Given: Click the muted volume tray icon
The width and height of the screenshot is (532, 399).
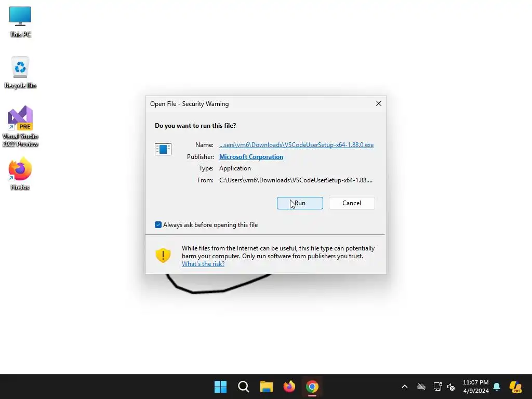Looking at the screenshot, I should (x=451, y=387).
